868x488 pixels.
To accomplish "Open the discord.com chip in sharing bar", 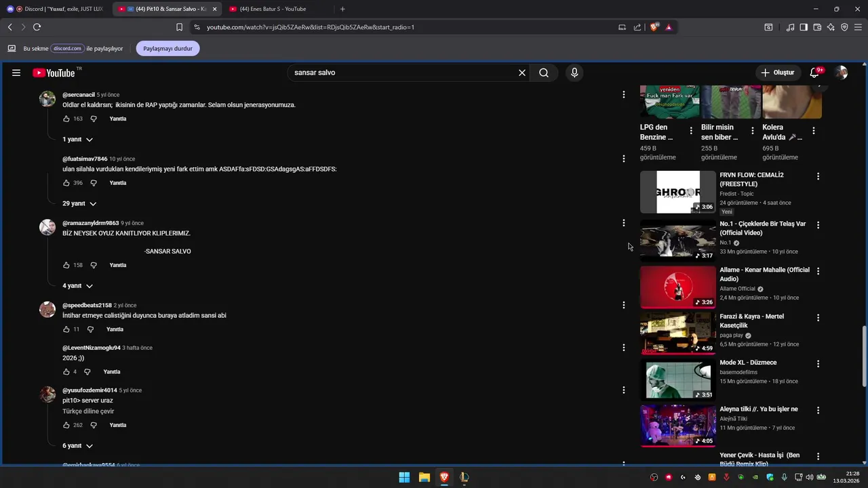I will [x=68, y=49].
